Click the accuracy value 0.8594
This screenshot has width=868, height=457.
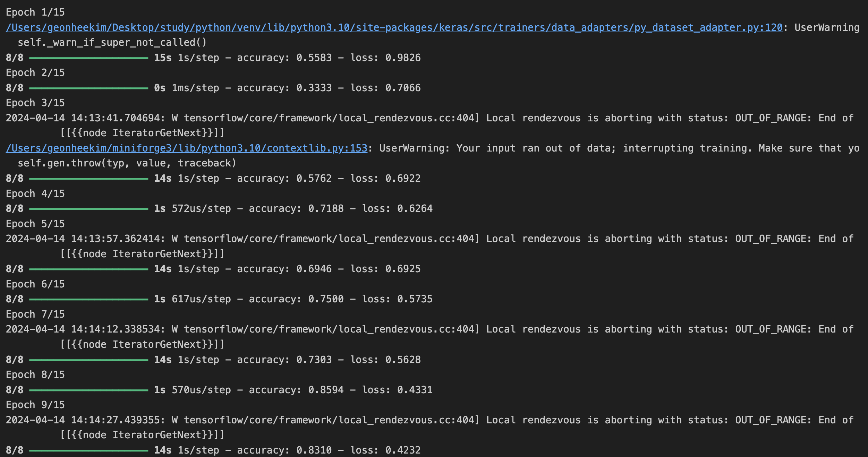[x=325, y=390]
